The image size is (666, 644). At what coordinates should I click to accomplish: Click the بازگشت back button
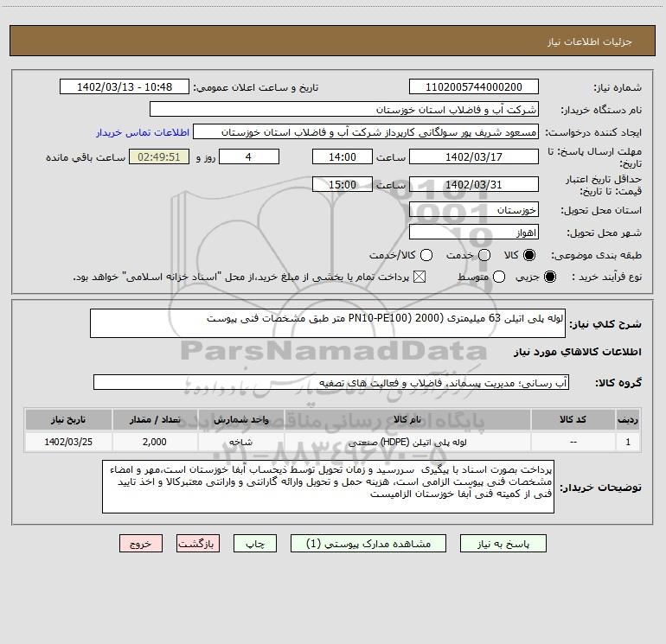click(198, 544)
